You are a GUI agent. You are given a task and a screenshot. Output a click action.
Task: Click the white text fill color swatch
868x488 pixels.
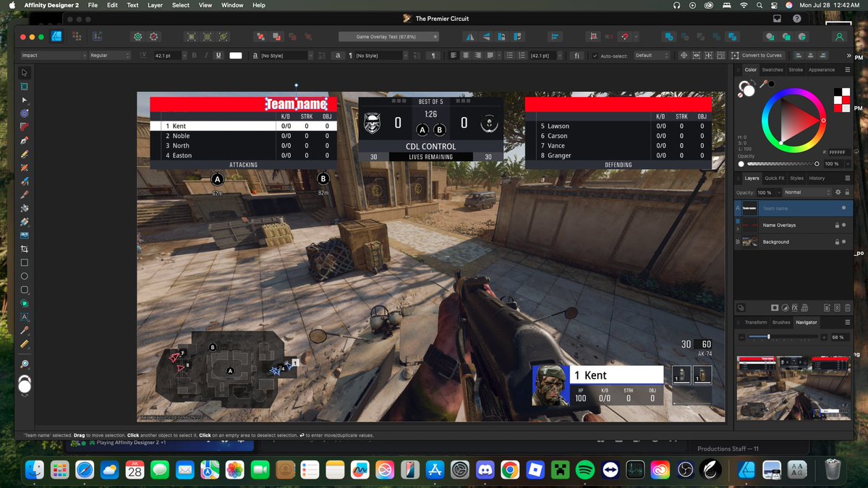pos(236,55)
